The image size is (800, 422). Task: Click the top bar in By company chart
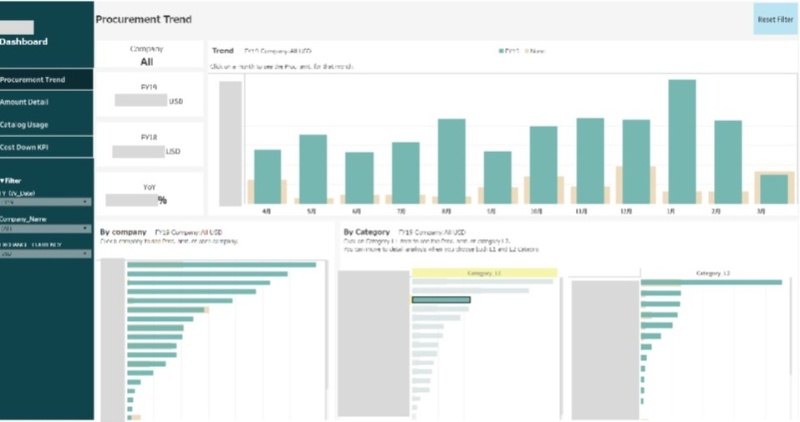pyautogui.click(x=221, y=264)
